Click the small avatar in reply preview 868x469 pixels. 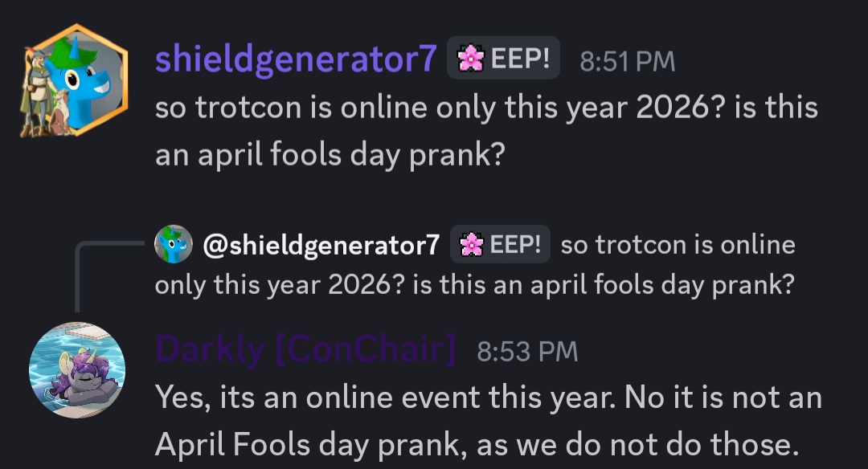[x=174, y=245]
